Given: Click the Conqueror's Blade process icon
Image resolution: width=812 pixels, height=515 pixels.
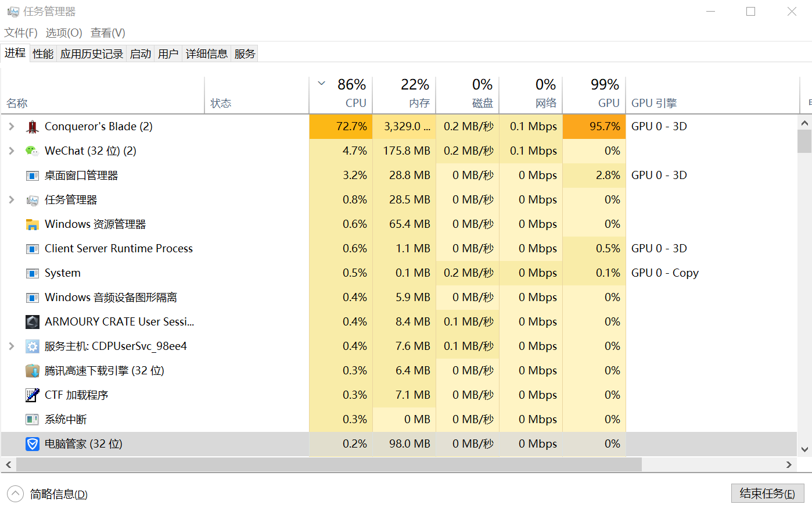Looking at the screenshot, I should pos(33,127).
